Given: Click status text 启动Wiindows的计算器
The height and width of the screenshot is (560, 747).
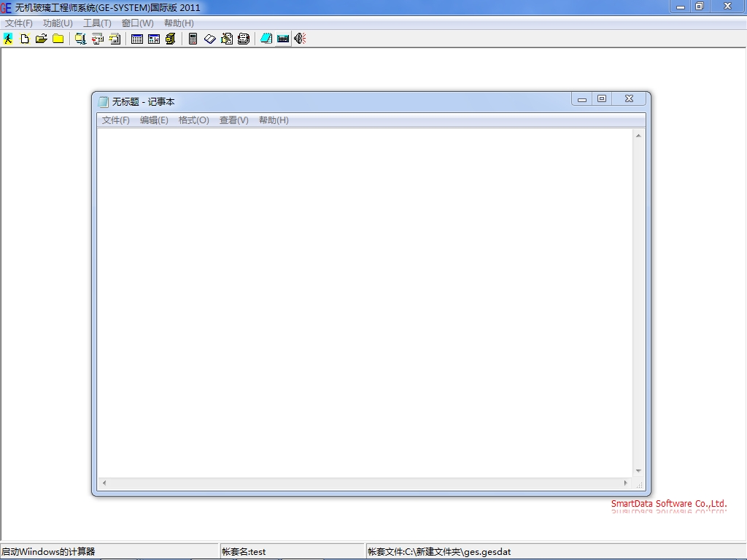Looking at the screenshot, I should (48, 551).
